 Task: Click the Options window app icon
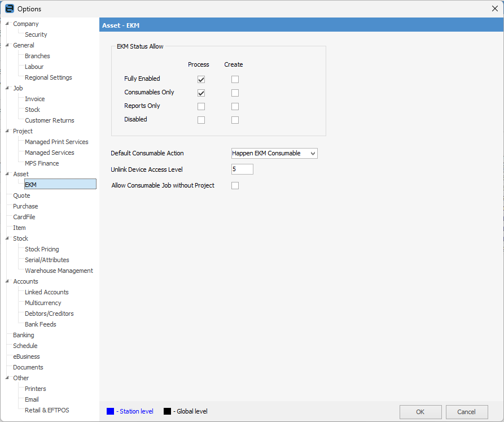9,8
